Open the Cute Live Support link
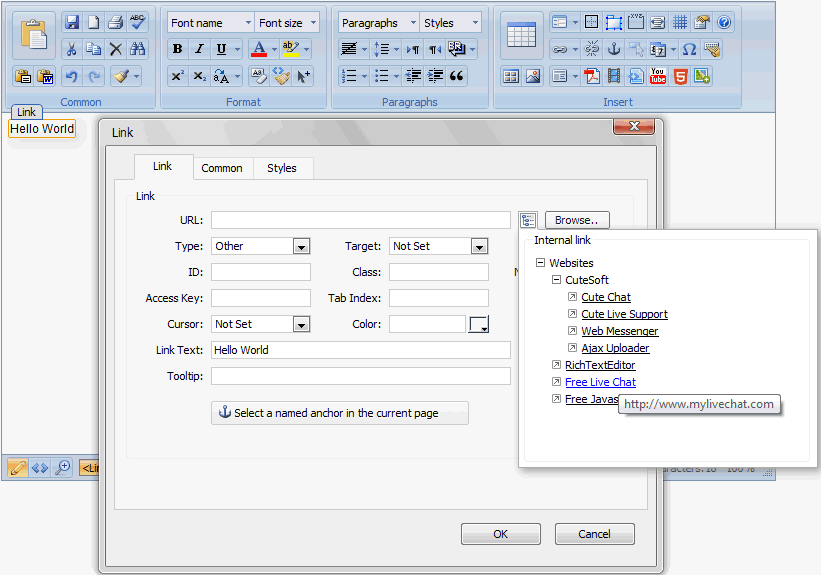This screenshot has height=575, width=821. click(x=624, y=314)
